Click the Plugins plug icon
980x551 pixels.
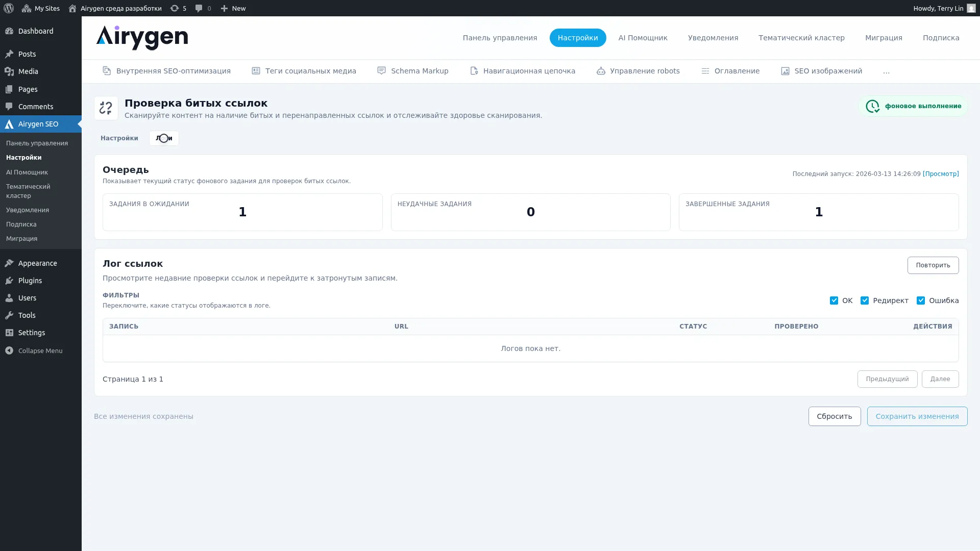(9, 281)
